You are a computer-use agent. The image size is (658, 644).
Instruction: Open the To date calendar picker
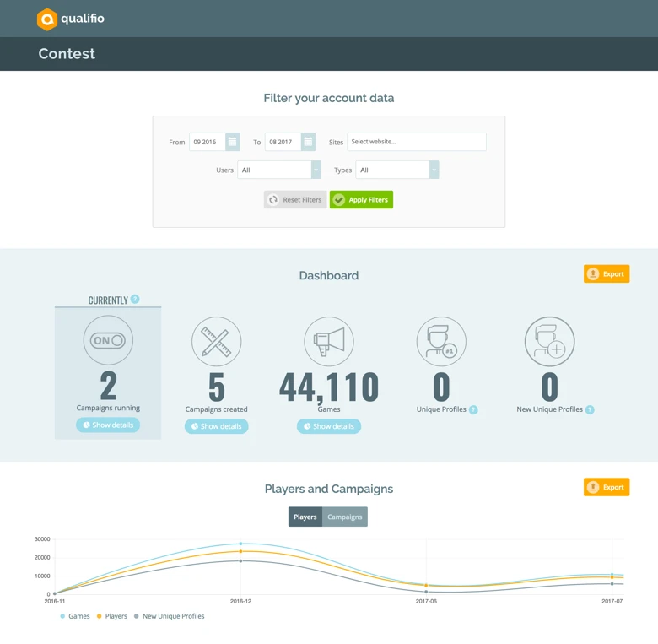coord(308,142)
